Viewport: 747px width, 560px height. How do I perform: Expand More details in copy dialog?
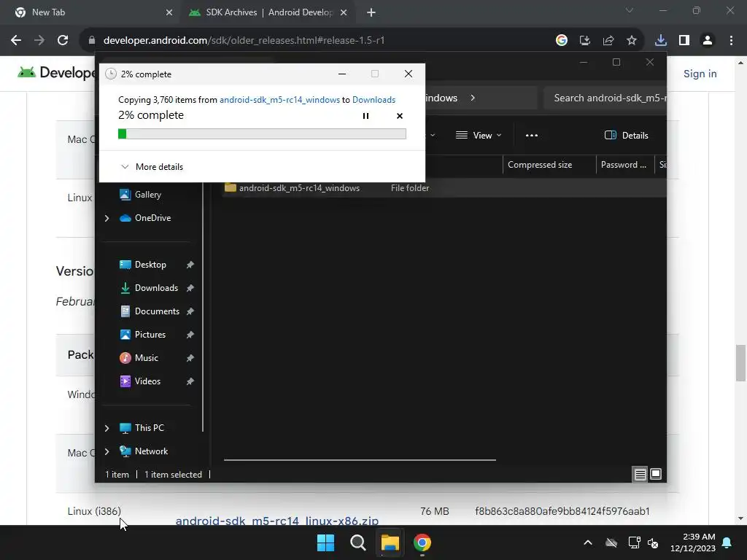click(152, 167)
